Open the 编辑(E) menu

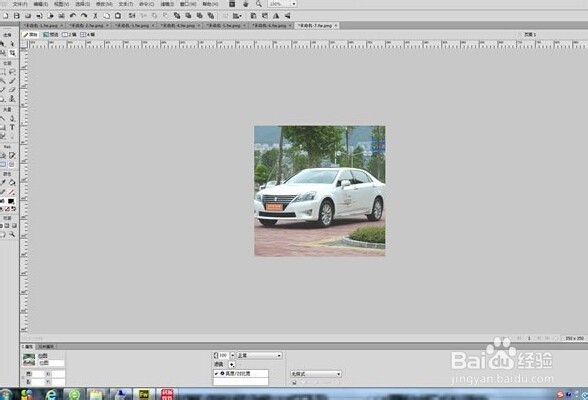coord(40,4)
